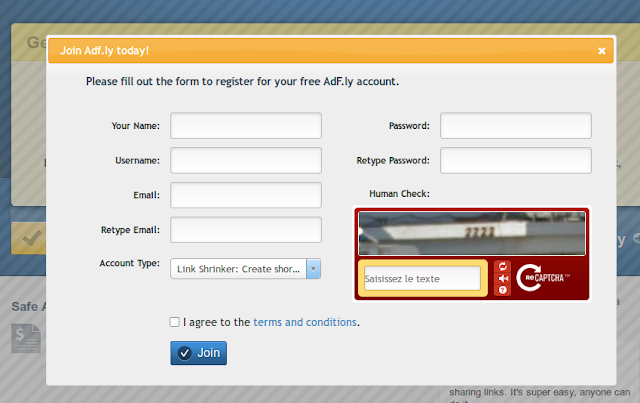Select the Link Shrinker account type box

coord(245,269)
